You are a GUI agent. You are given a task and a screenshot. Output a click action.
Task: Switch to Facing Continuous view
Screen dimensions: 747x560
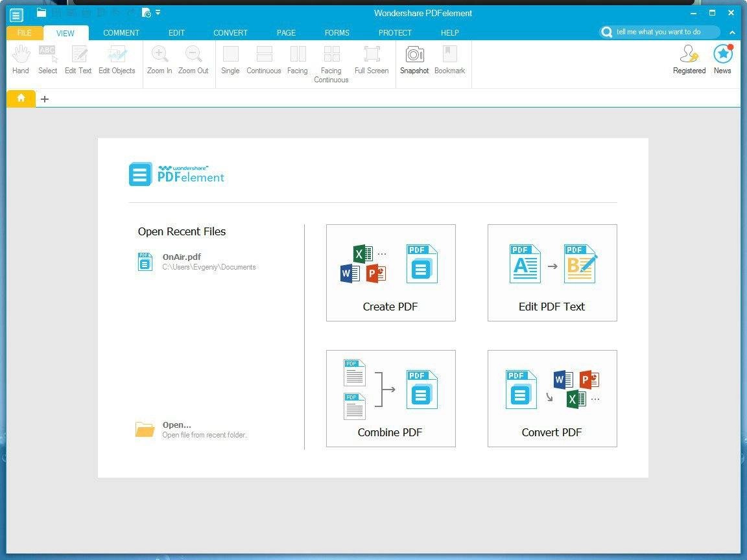click(x=331, y=64)
